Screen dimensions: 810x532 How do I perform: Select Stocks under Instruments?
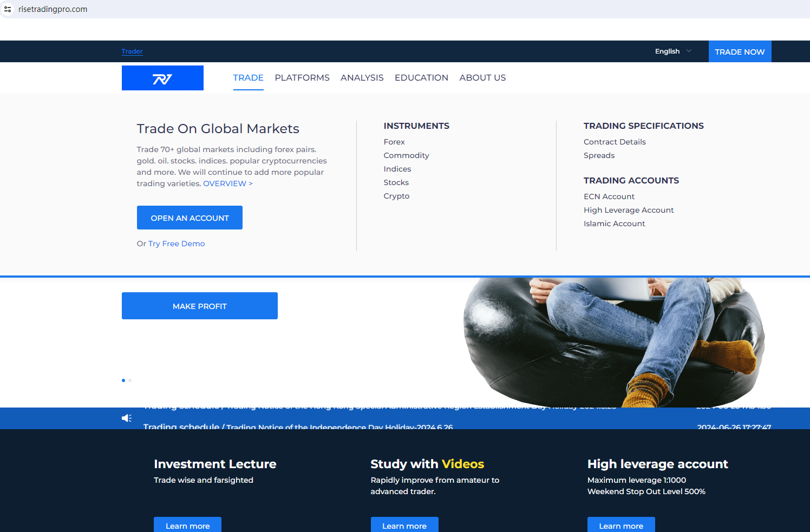click(x=396, y=182)
